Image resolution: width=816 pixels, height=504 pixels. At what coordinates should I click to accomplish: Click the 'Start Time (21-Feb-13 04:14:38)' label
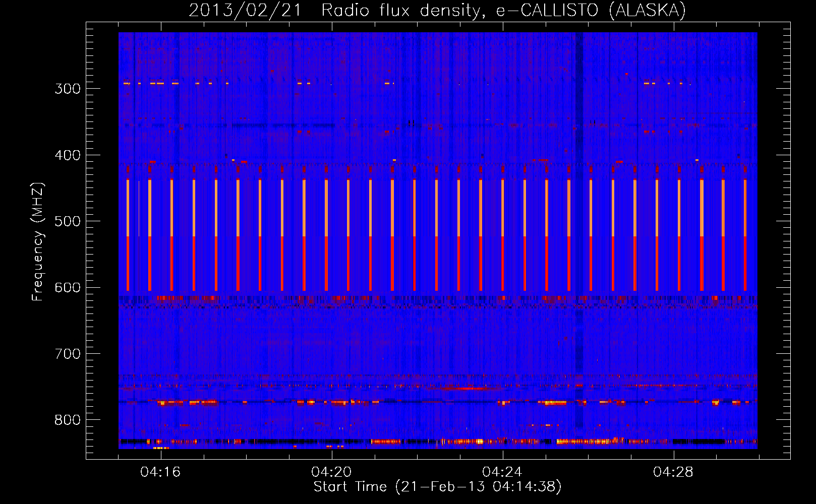pyautogui.click(x=437, y=487)
